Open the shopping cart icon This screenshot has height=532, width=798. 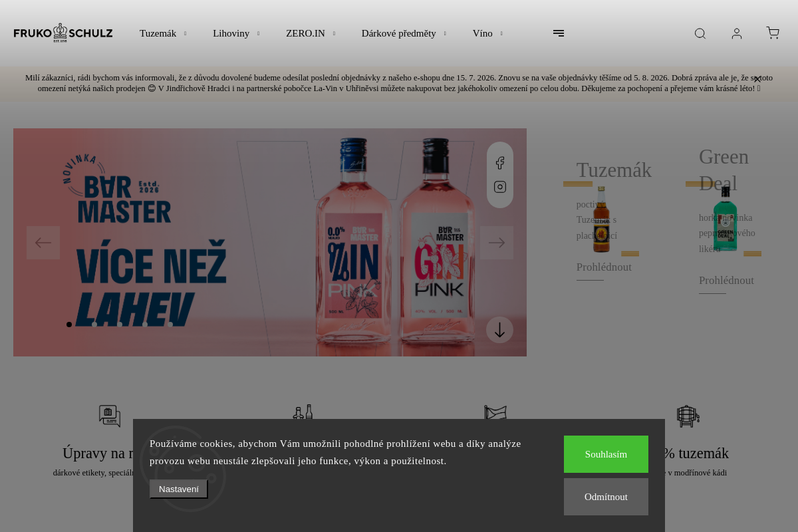[x=773, y=33]
